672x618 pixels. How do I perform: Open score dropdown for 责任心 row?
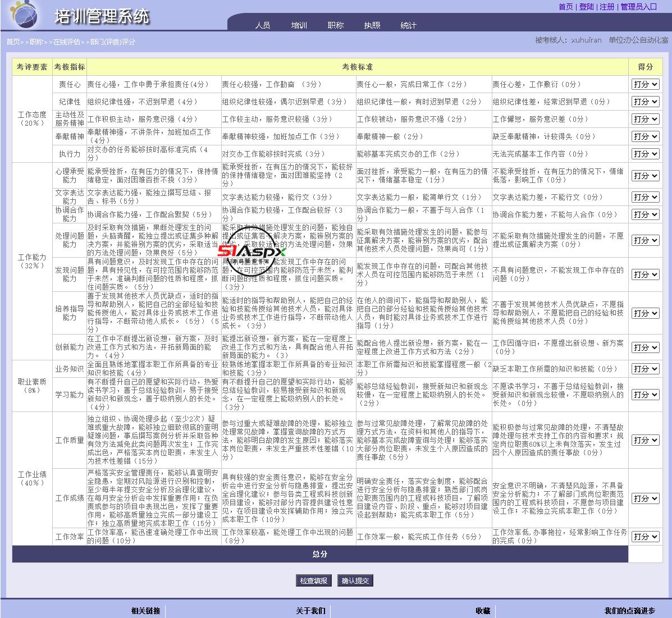[645, 84]
